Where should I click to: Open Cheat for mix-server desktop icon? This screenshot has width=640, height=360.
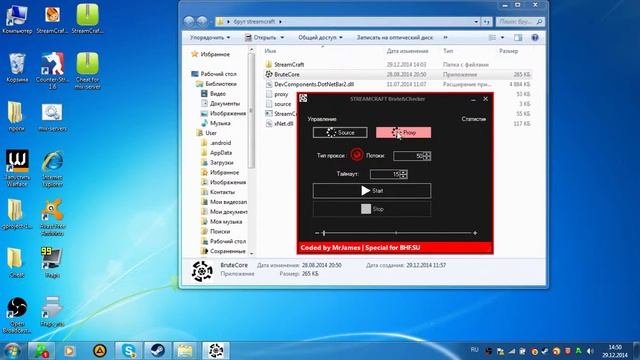pyautogui.click(x=87, y=71)
